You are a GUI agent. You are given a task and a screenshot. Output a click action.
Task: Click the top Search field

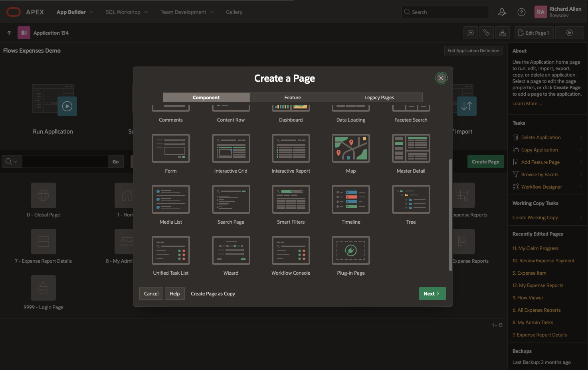click(x=445, y=12)
